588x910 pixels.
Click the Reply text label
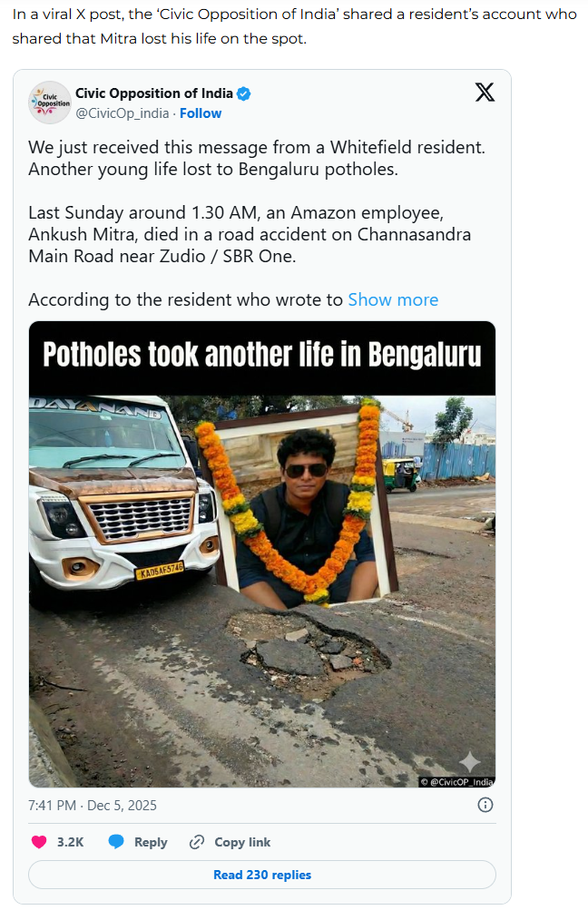(x=151, y=842)
